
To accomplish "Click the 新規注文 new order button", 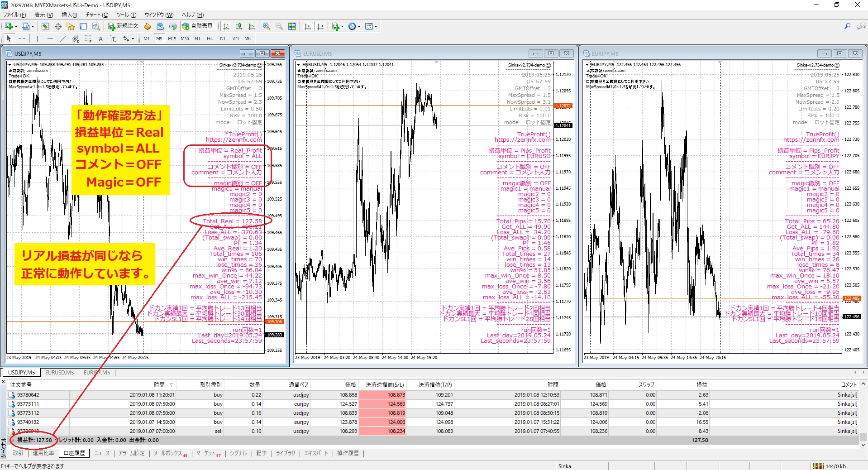I will coord(123,26).
